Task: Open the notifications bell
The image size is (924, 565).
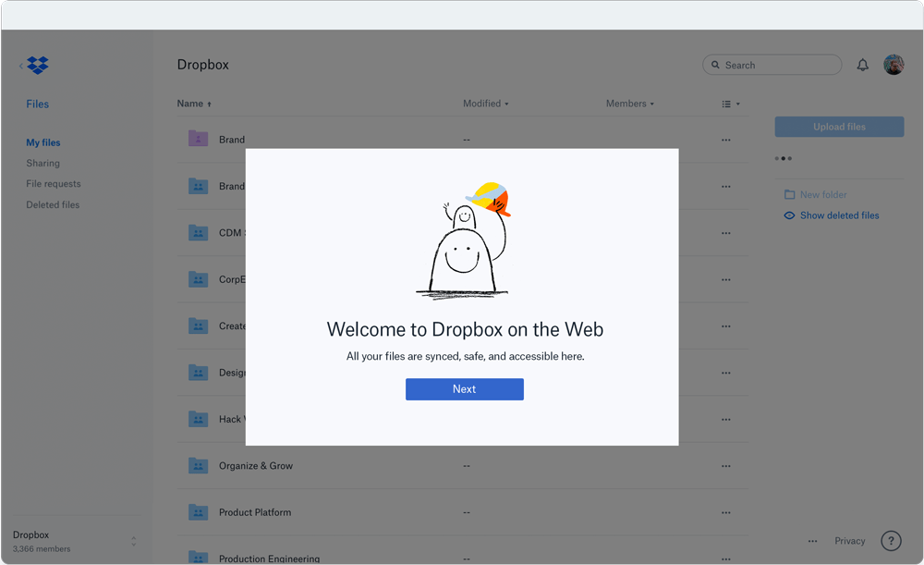Action: point(862,65)
